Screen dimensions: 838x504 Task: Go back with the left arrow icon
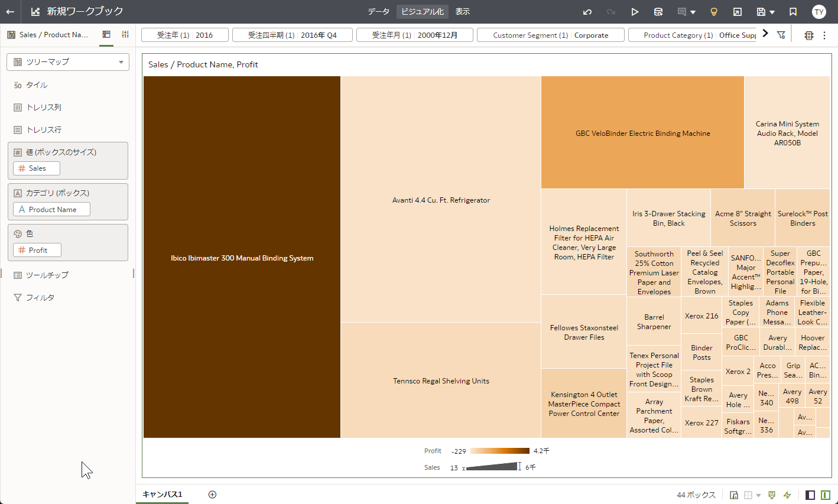coord(10,12)
